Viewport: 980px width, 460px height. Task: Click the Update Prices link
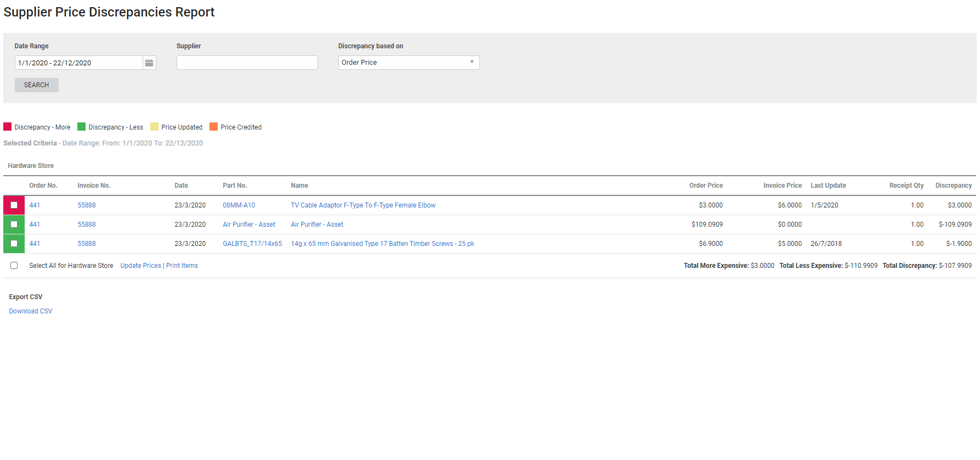pos(140,266)
